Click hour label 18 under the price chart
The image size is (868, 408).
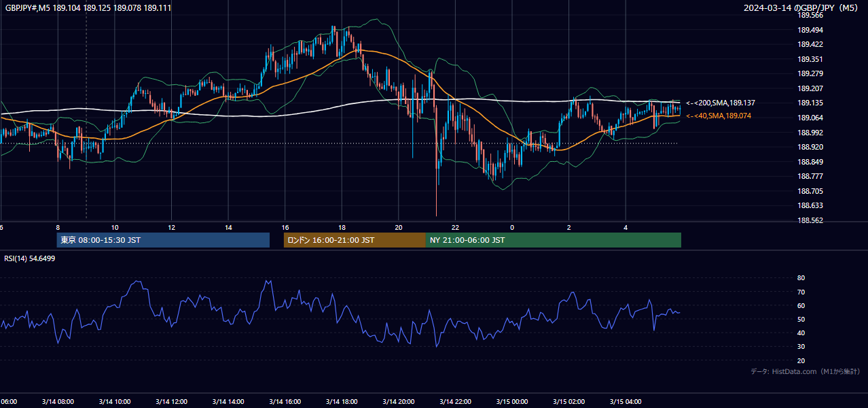[342, 227]
